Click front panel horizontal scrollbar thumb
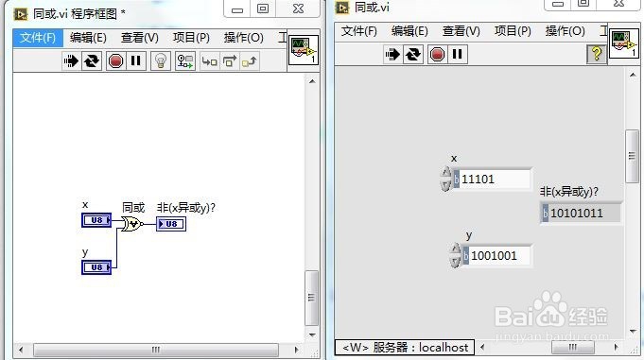The width and height of the screenshot is (644, 360). (572, 348)
